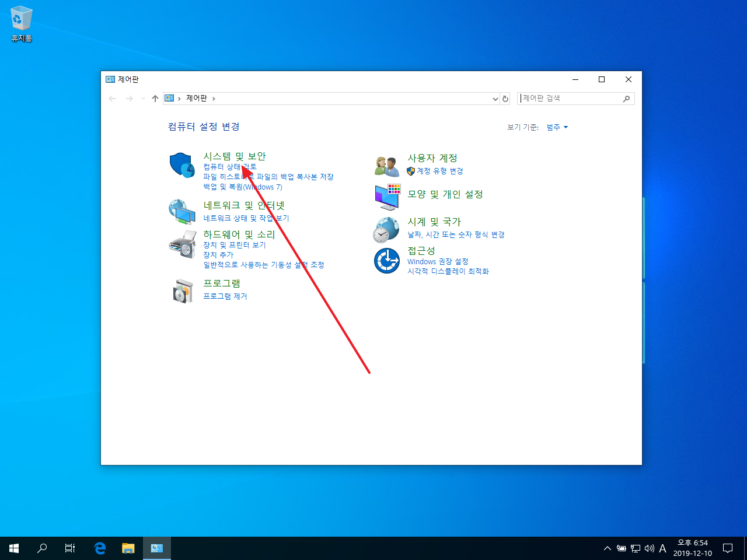Open the battery power tray icon
The width and height of the screenshot is (747, 560).
click(622, 548)
